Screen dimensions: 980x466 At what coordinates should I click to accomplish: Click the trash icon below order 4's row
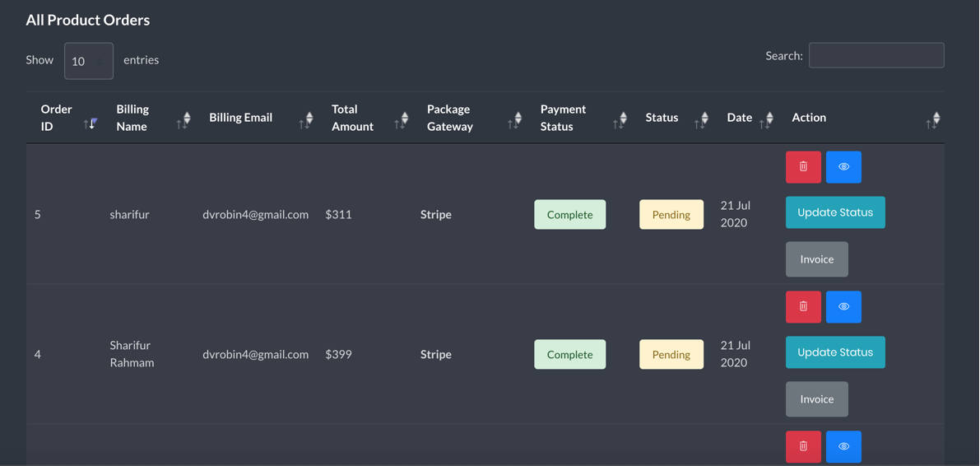[x=803, y=446]
